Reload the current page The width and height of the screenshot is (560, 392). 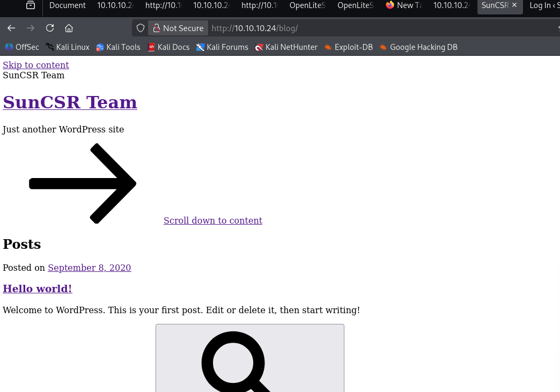coord(50,28)
